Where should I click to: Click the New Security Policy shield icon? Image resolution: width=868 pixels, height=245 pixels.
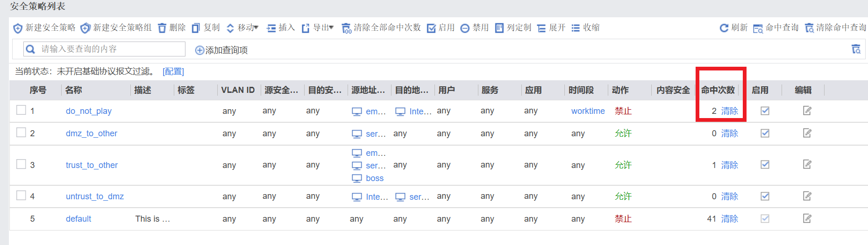coord(18,28)
